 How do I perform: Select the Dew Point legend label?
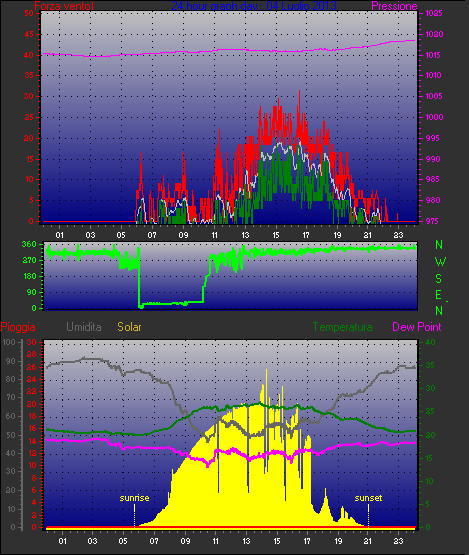[417, 327]
